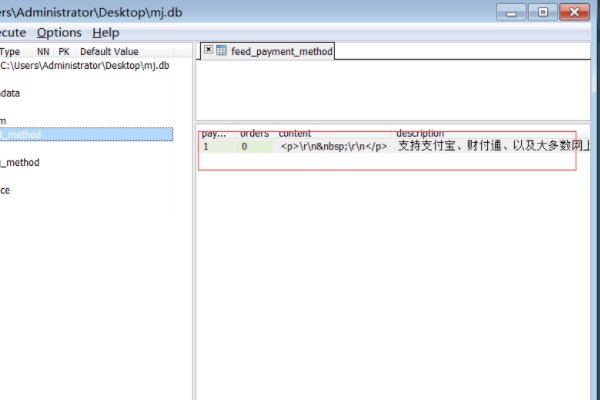Click the Default Value column header

(109, 51)
